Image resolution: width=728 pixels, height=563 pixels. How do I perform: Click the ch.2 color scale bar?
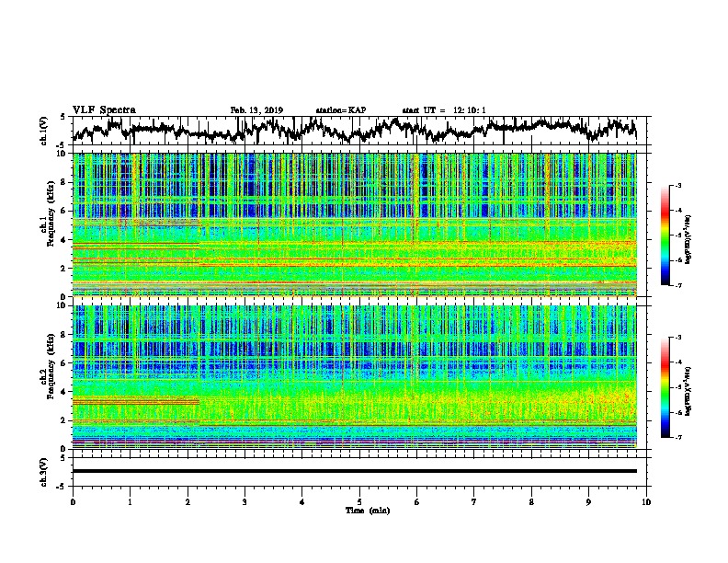[x=665, y=387]
